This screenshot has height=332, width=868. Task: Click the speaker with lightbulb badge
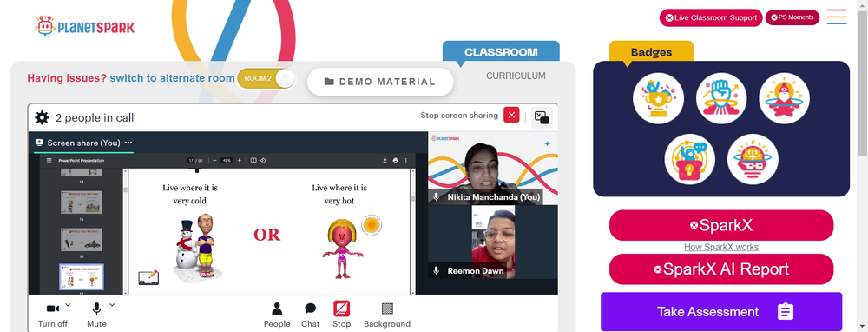pyautogui.click(x=690, y=159)
